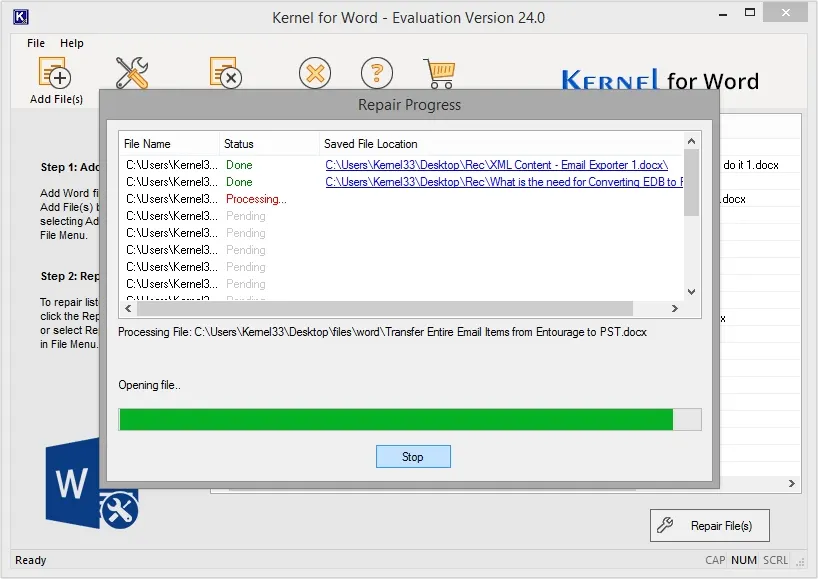Click the Status column header
Viewport: 818px width, 579px height.
click(x=269, y=143)
